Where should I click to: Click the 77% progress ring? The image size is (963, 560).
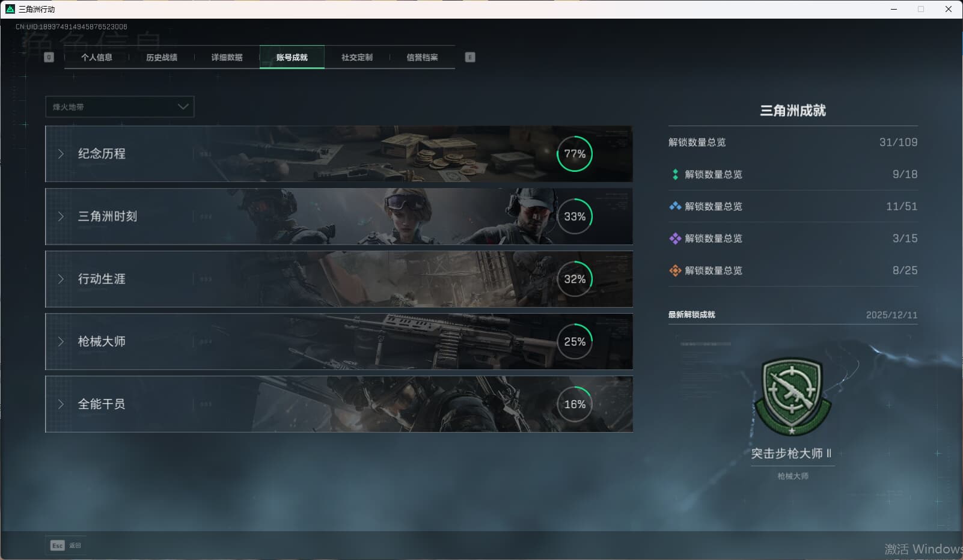[575, 154]
